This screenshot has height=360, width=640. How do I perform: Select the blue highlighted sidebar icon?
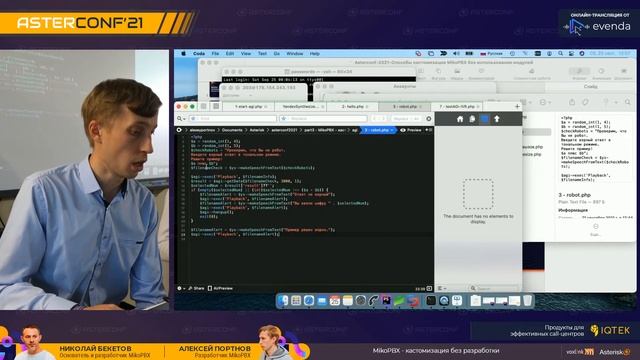click(484, 119)
